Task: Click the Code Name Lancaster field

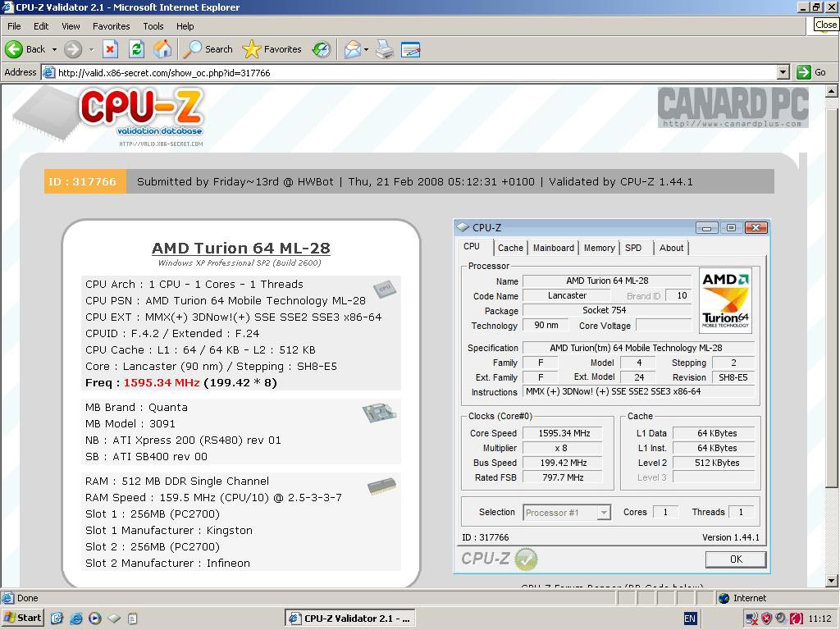Action: click(566, 295)
